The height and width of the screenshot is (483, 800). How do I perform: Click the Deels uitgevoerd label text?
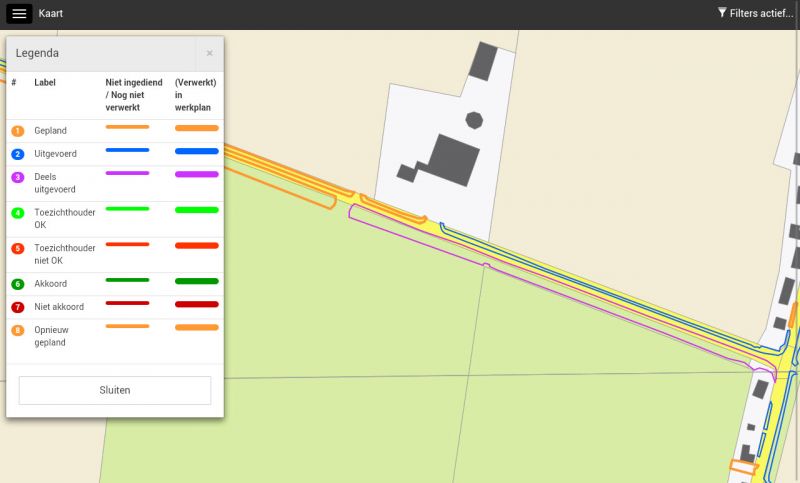55,183
